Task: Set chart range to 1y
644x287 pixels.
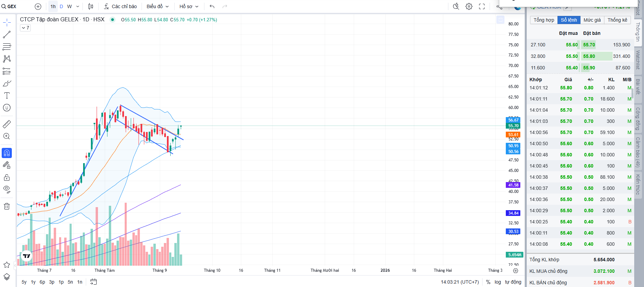Action: (33, 282)
